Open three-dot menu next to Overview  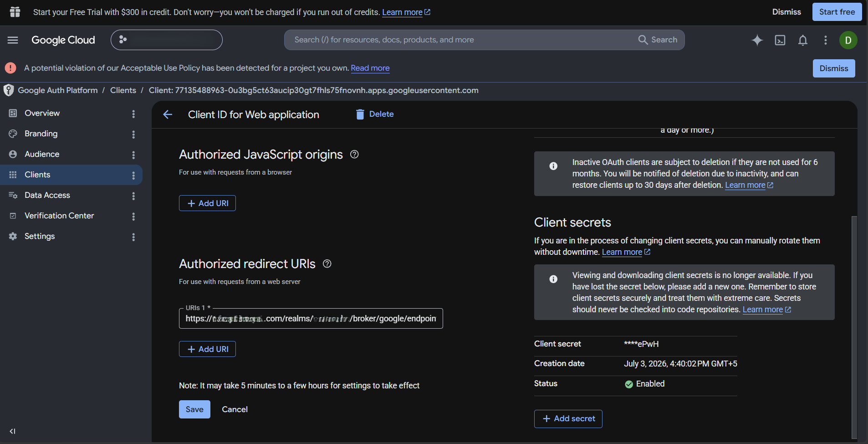point(133,114)
